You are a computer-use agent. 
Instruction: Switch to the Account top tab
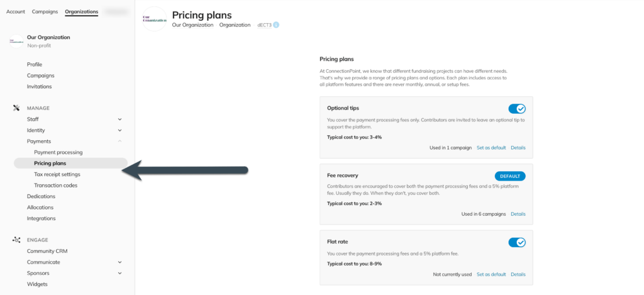click(x=16, y=11)
